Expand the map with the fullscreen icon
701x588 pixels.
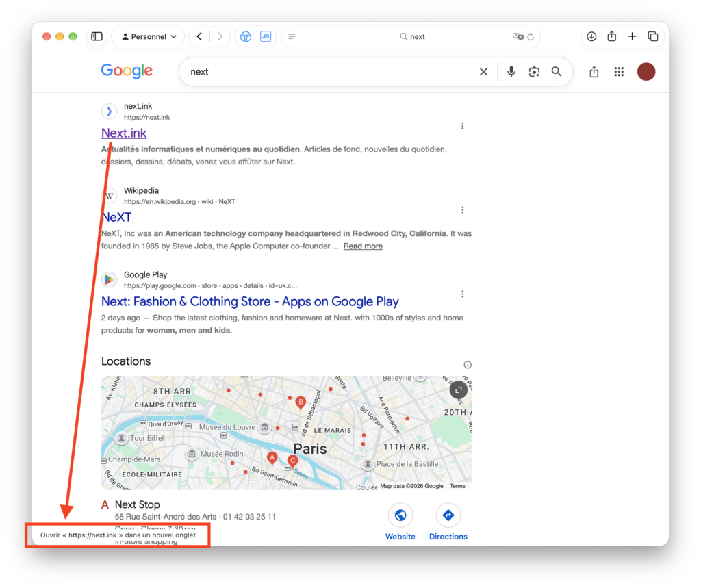tap(458, 390)
